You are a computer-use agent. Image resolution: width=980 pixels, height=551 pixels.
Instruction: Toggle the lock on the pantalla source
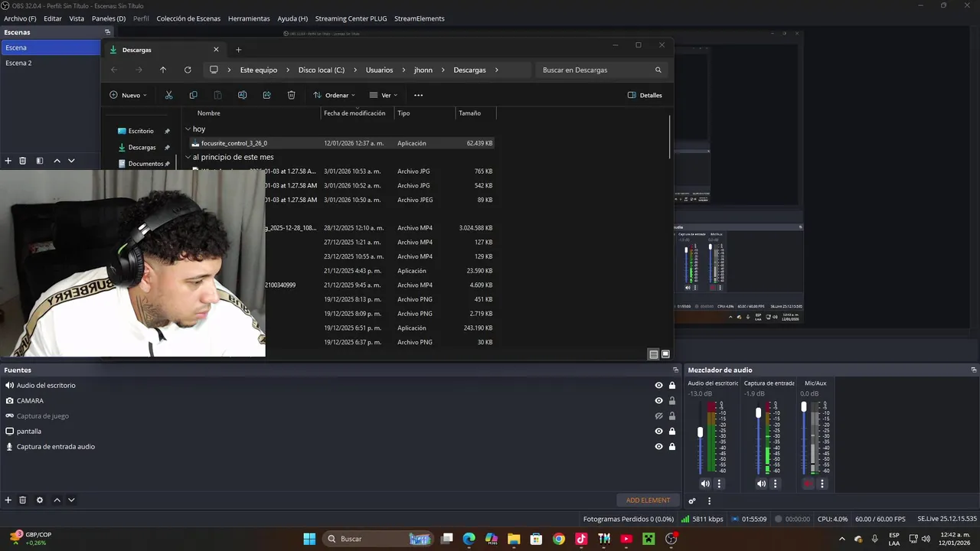pyautogui.click(x=672, y=432)
